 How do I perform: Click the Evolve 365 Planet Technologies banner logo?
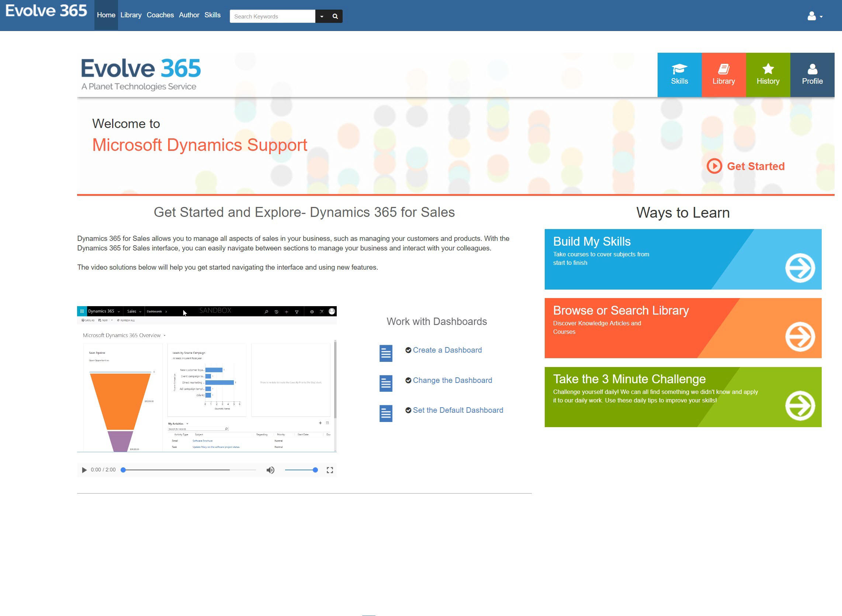click(x=141, y=74)
